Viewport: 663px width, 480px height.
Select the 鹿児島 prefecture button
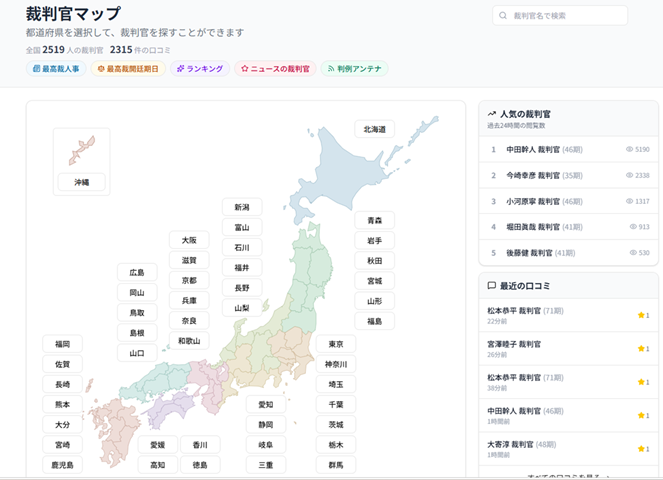coord(62,465)
